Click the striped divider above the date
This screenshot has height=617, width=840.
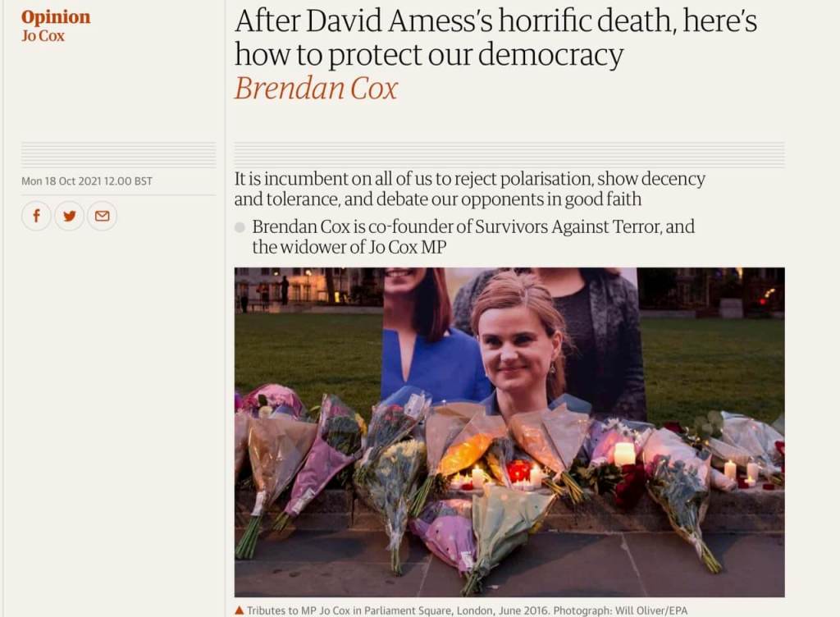(118, 155)
